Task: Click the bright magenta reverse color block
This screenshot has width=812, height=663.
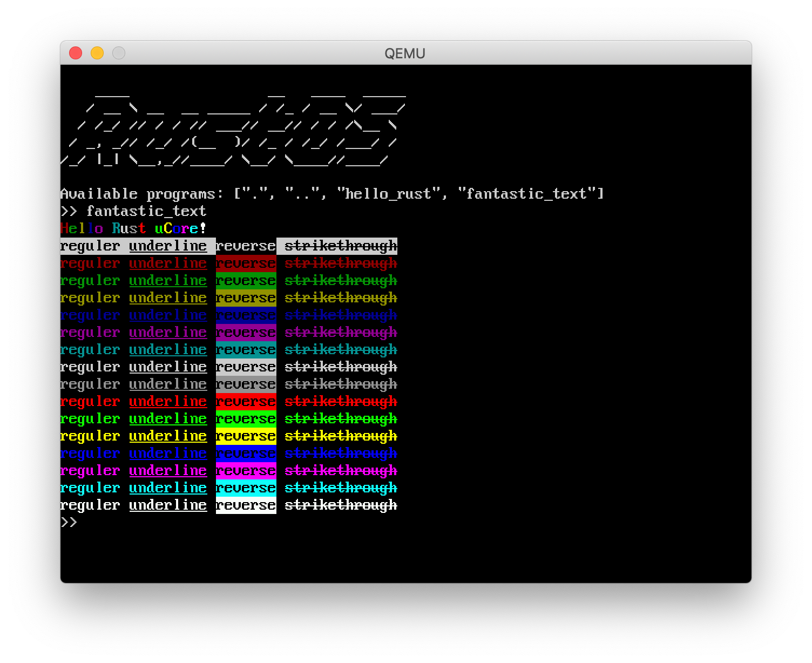Action: (246, 471)
